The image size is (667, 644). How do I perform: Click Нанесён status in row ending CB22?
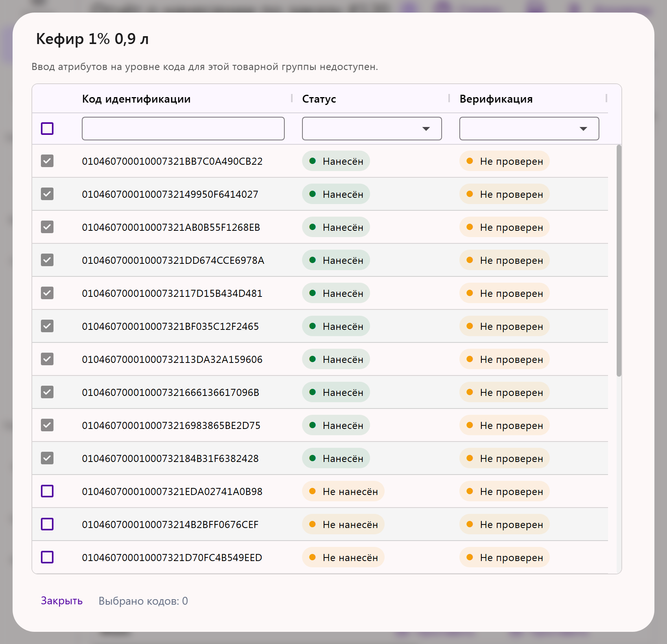click(336, 161)
